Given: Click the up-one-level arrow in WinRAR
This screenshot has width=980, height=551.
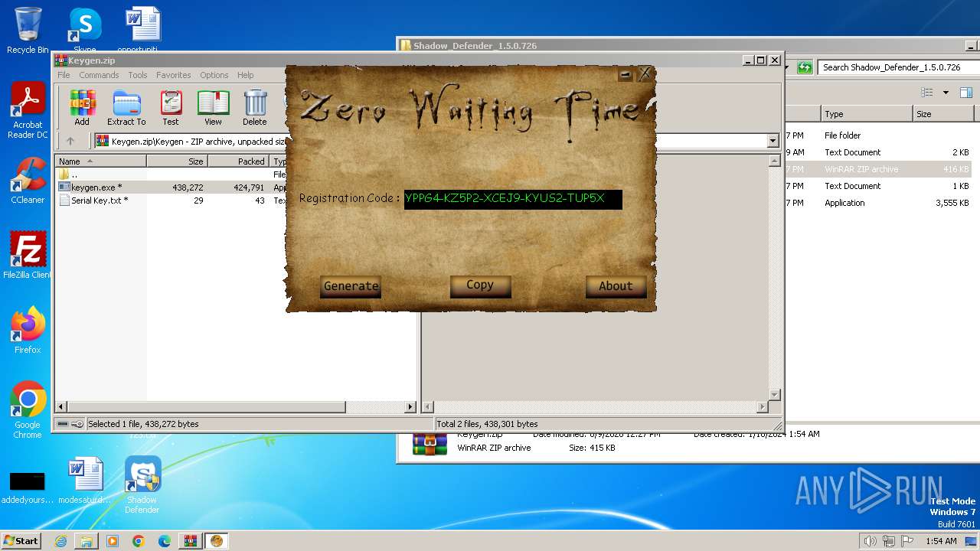Looking at the screenshot, I should coord(70,141).
